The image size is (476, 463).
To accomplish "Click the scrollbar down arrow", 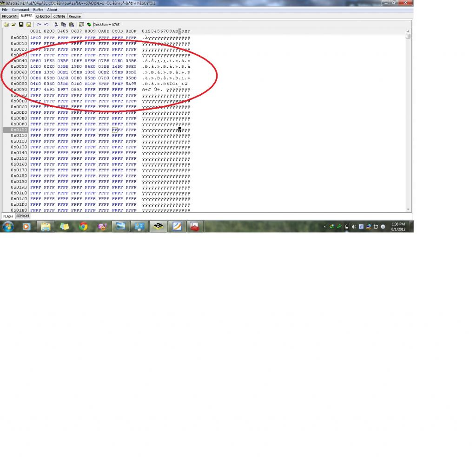I will coord(408,209).
